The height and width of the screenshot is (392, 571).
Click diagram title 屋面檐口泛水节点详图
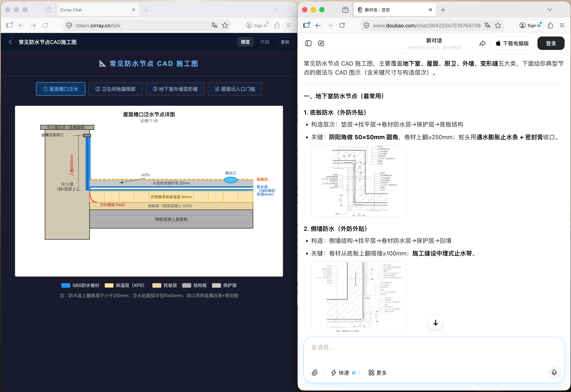point(149,114)
